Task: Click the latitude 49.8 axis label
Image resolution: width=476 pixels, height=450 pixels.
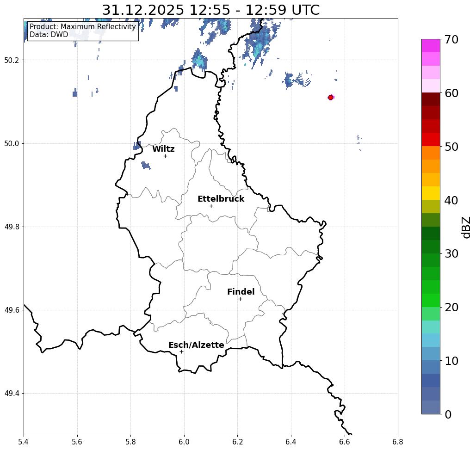Action: tap(12, 227)
